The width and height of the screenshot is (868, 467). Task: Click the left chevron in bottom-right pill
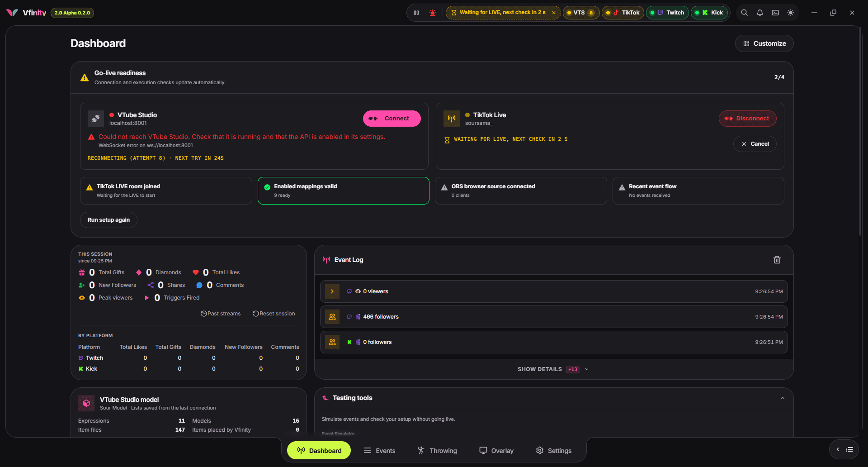point(838,449)
